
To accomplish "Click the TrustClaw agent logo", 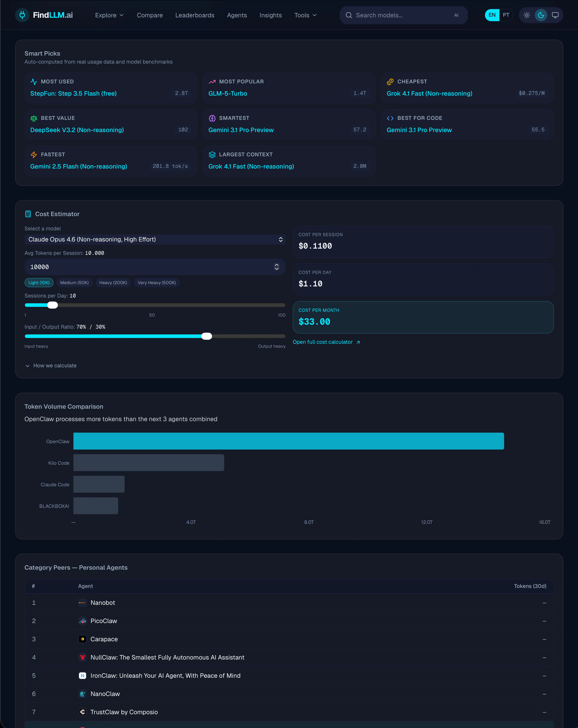I will (x=82, y=712).
